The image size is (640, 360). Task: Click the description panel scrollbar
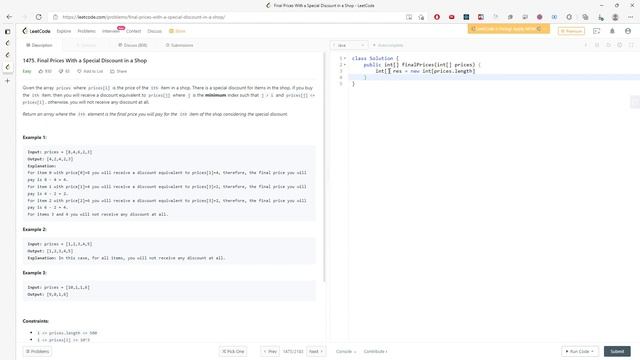324,167
